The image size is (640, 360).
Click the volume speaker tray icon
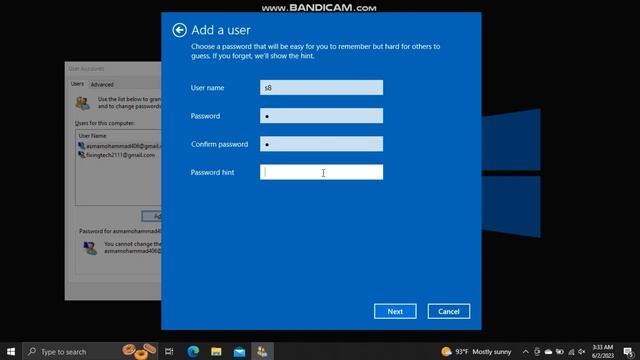coord(582,351)
